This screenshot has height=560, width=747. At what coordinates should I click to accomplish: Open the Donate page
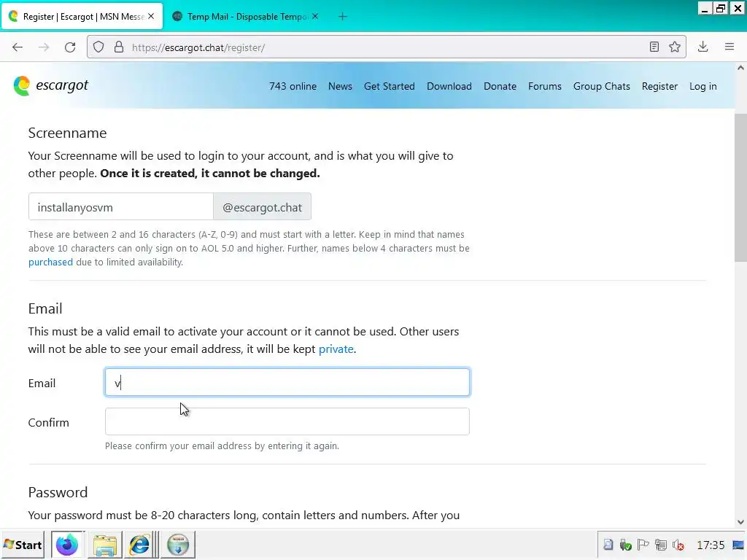tap(500, 86)
